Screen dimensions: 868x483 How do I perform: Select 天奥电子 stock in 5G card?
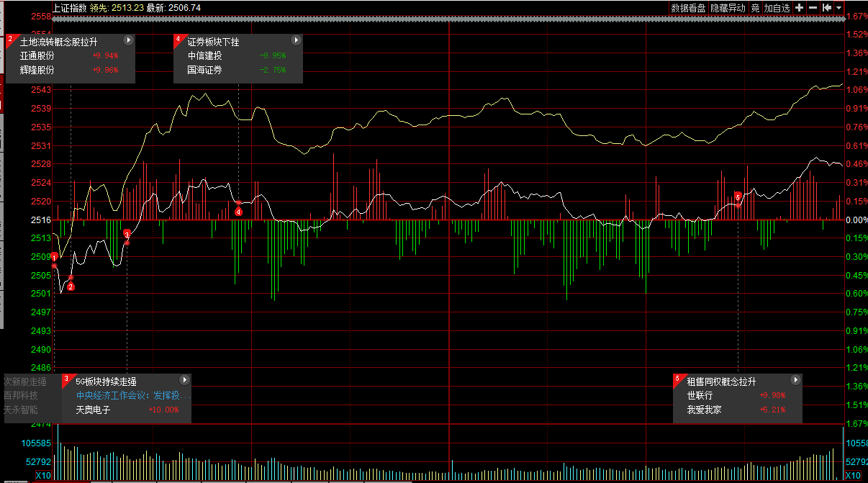93,410
